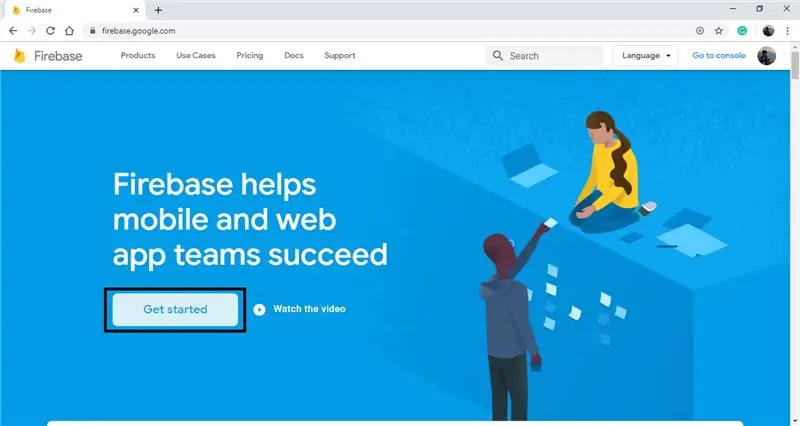Bookmark this page with star icon
This screenshot has height=426, width=800.
click(x=719, y=31)
